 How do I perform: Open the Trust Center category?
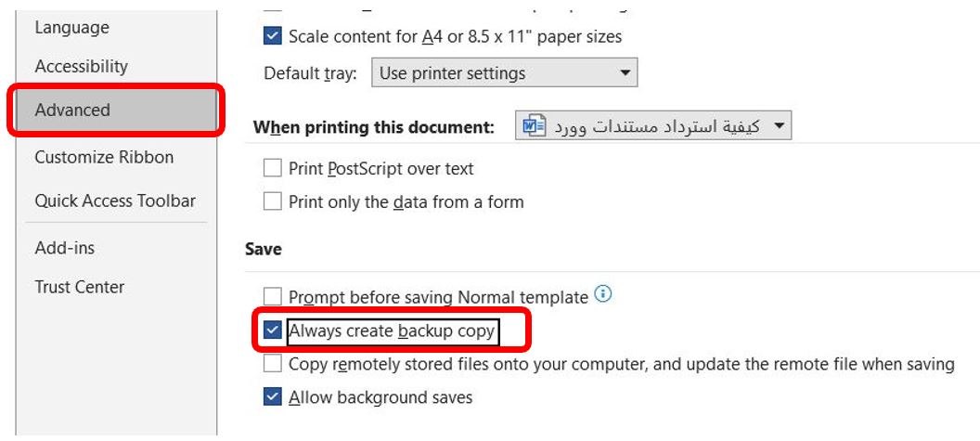[80, 287]
